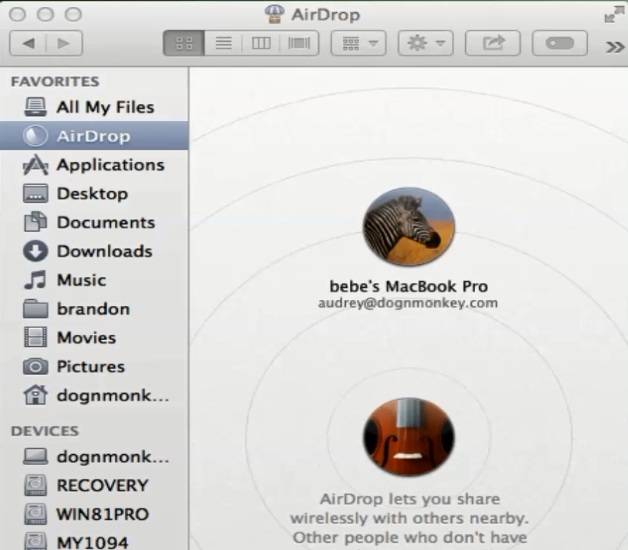
Task: Switch to icon view in toolbar
Action: pos(184,44)
